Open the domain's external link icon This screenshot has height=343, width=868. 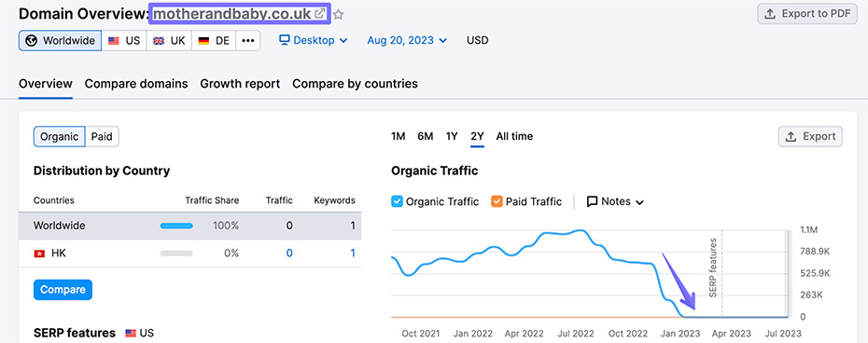319,14
